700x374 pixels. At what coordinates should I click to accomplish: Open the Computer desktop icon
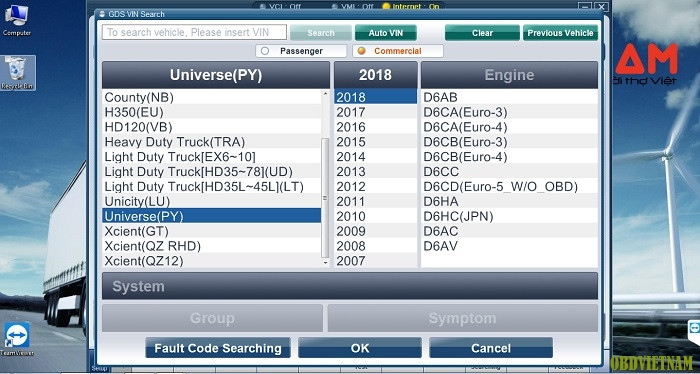pyautogui.click(x=17, y=20)
